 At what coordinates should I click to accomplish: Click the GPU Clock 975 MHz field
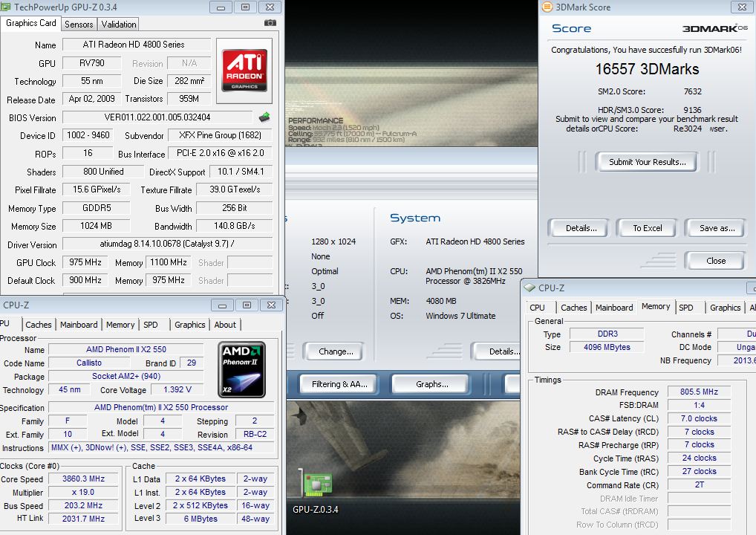click(x=85, y=262)
